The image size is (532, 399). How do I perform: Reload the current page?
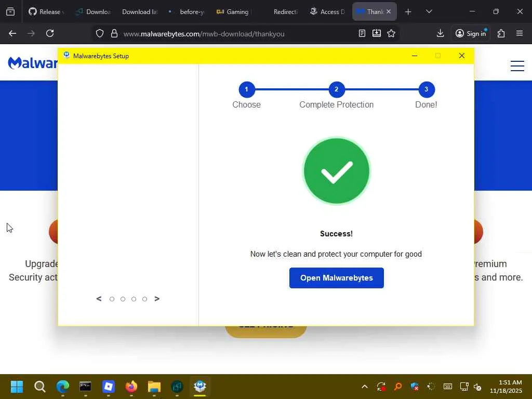point(50,33)
